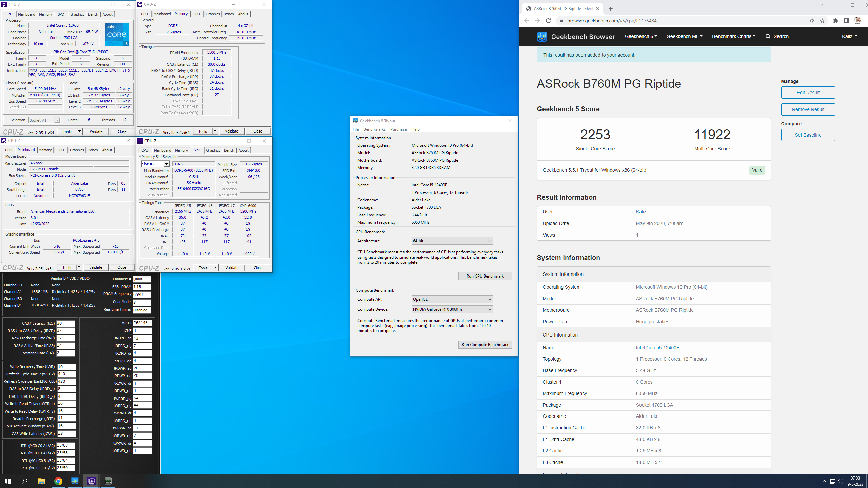Viewport: 868px width, 488px height.
Task: Toggle Chrome side panel icon
Action: [847, 21]
